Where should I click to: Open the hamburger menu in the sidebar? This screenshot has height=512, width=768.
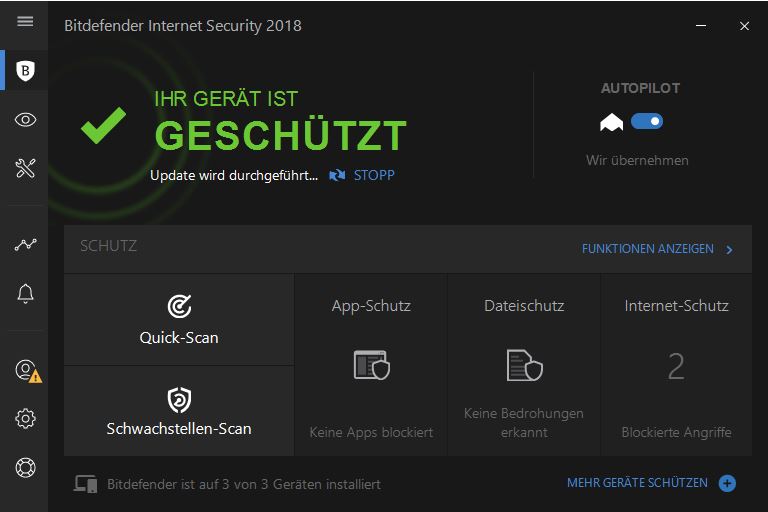(x=25, y=21)
